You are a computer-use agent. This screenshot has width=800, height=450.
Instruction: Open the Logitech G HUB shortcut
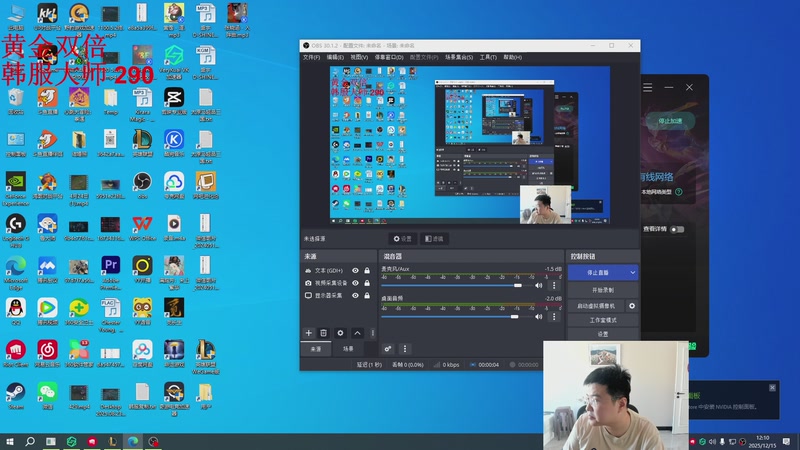click(15, 231)
